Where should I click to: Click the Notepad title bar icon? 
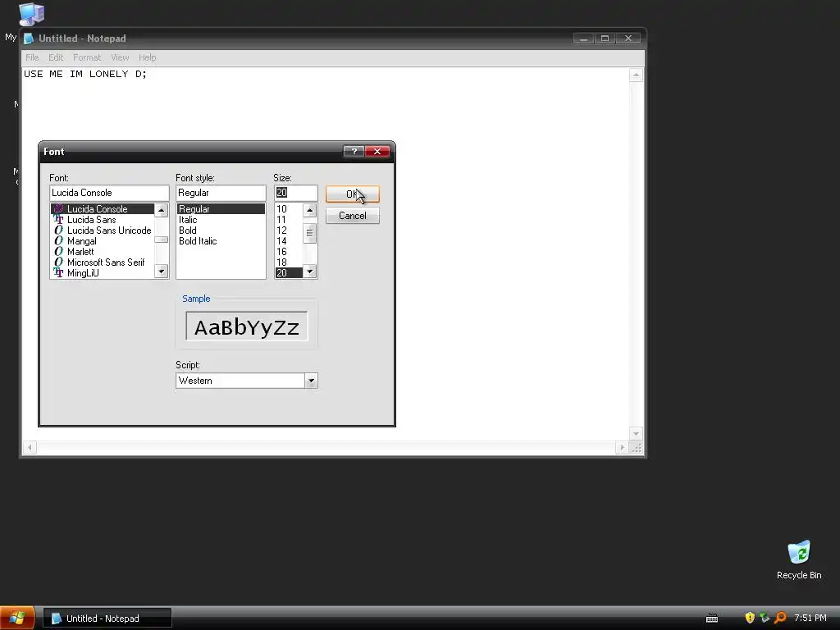click(29, 39)
